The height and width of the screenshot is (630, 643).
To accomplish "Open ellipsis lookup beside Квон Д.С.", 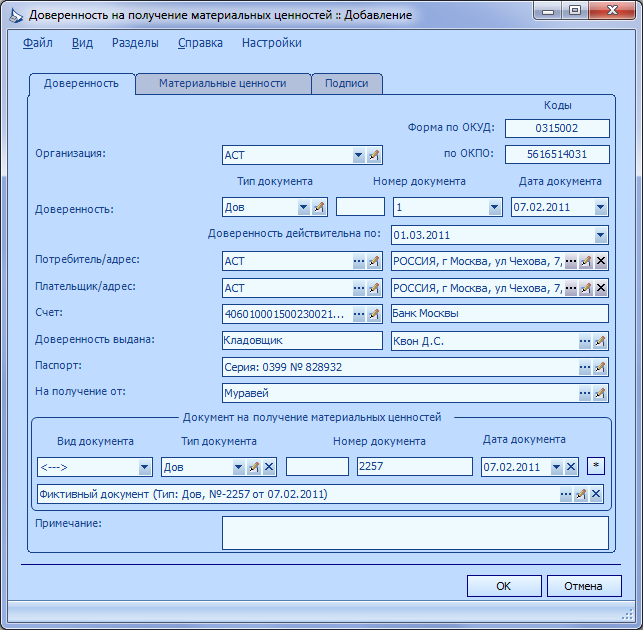I will (585, 341).
